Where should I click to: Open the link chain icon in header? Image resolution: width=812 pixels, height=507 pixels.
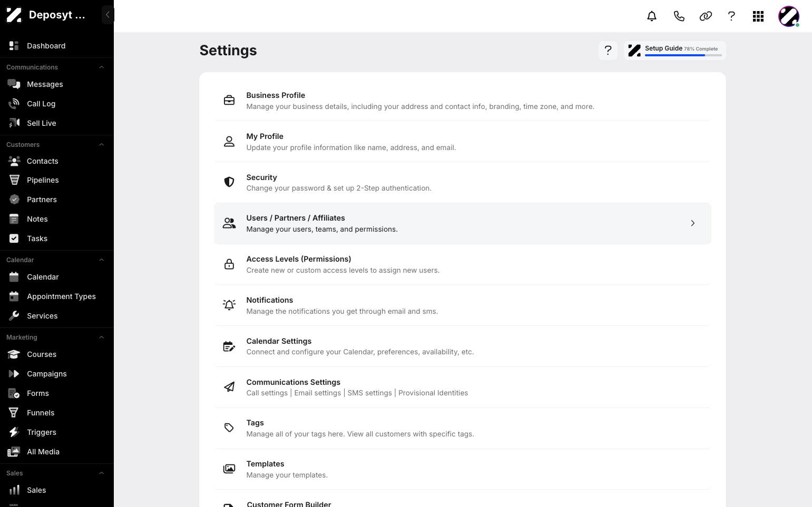(706, 16)
